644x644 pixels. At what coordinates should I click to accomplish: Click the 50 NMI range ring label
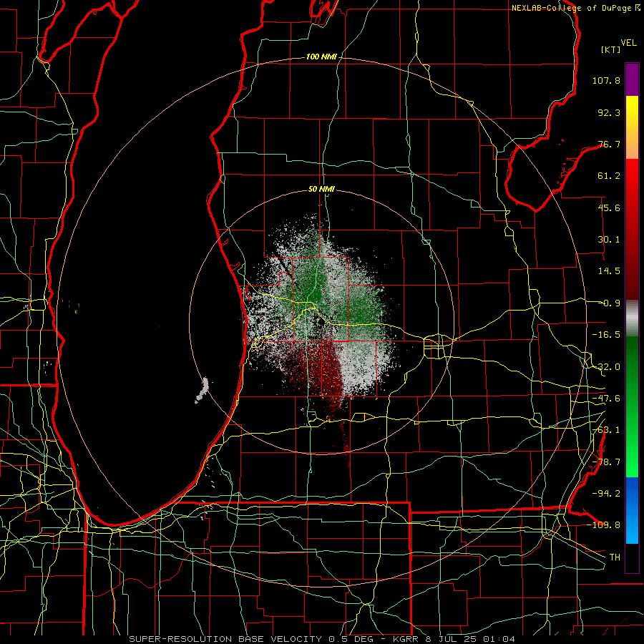point(321,190)
